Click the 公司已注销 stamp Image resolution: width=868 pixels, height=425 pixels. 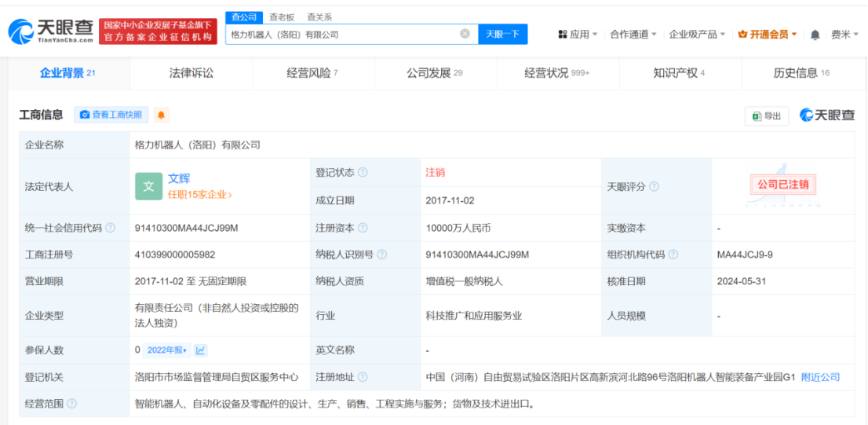782,185
